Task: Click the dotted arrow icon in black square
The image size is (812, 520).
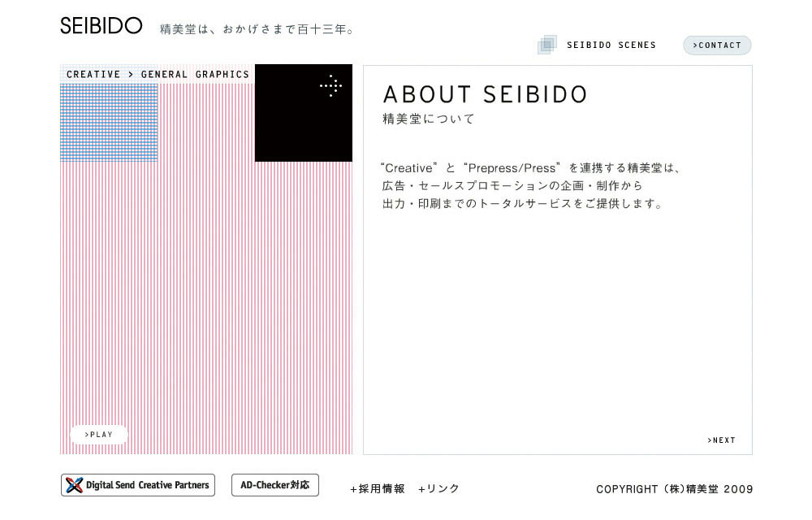Action: [x=330, y=85]
